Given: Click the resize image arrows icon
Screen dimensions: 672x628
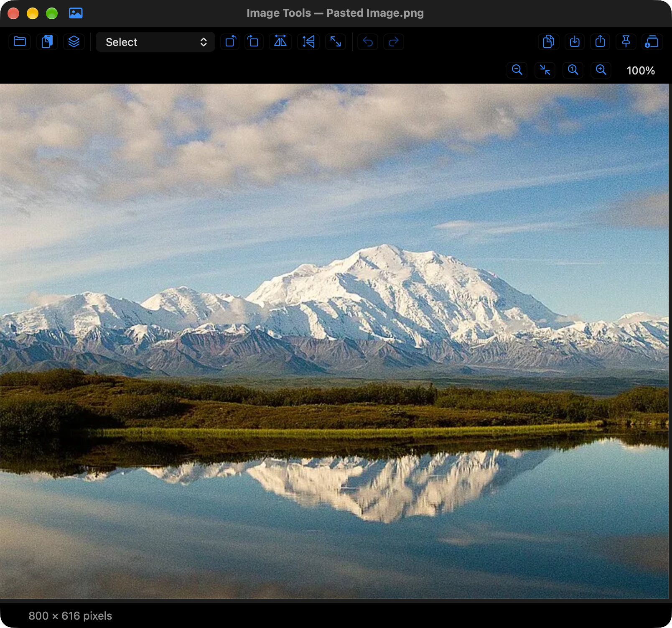Looking at the screenshot, I should coord(336,42).
